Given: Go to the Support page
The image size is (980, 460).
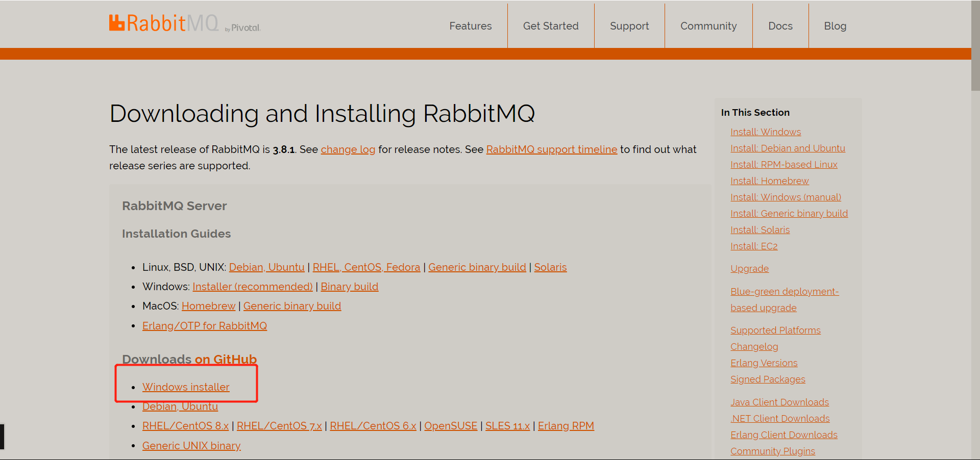Looking at the screenshot, I should click(x=629, y=26).
